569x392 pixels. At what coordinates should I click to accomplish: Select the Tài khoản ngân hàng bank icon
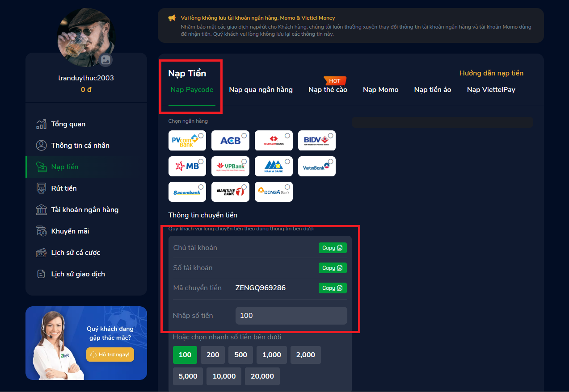(x=41, y=209)
